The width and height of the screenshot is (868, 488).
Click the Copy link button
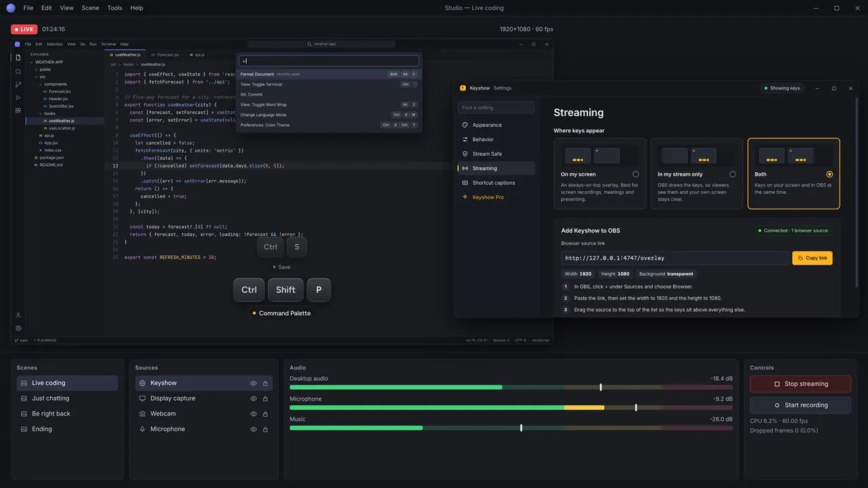(x=812, y=258)
